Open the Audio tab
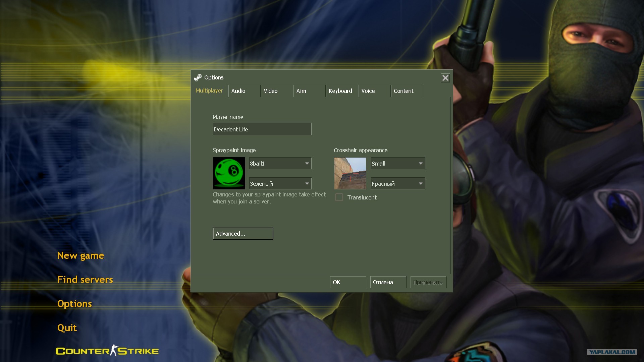This screenshot has height=362, width=644. point(245,91)
